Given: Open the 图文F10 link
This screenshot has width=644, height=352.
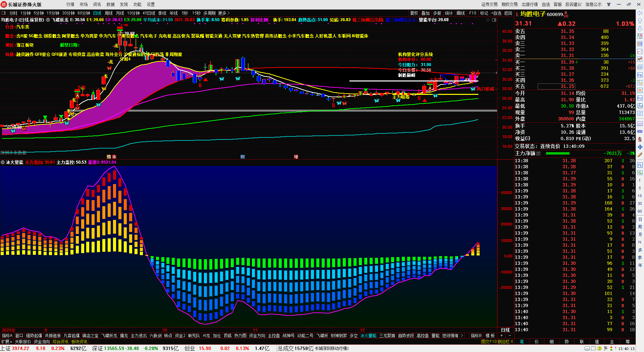Looking at the screenshot, I should [x=489, y=342].
